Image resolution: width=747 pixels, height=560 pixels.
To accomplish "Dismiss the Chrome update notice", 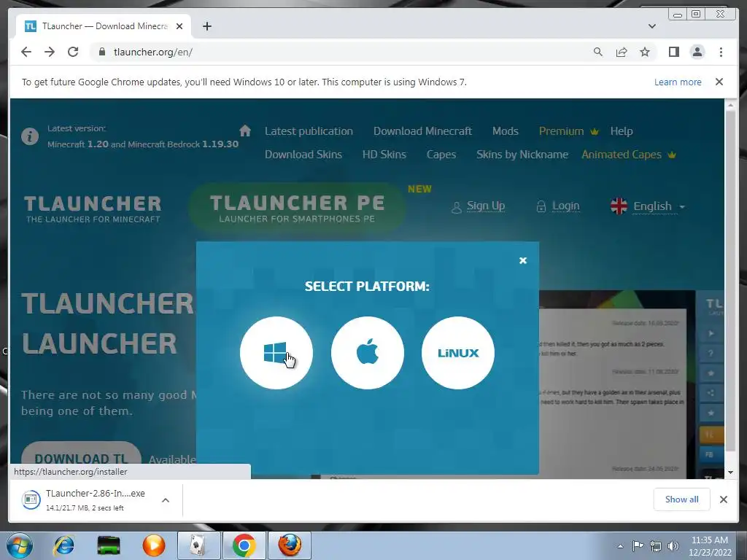I will point(719,82).
